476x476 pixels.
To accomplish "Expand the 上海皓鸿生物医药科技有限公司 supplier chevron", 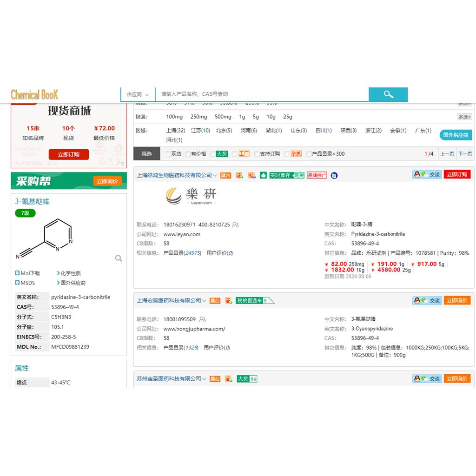I will (215, 176).
